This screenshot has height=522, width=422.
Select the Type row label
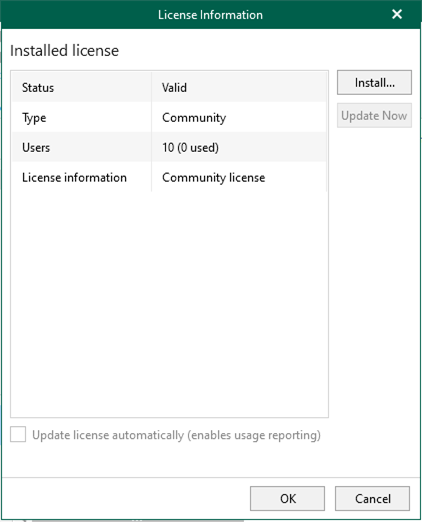(x=34, y=118)
